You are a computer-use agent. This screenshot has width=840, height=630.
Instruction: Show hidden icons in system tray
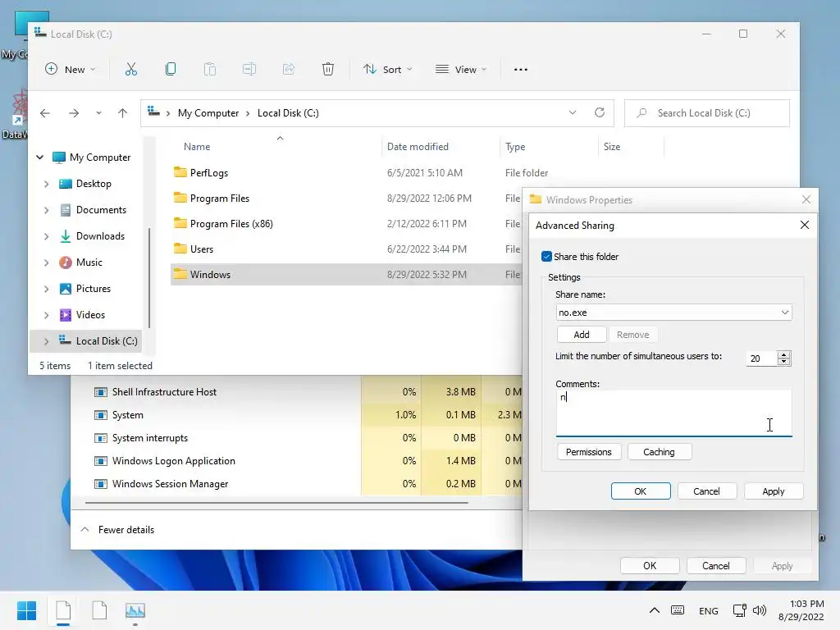pos(654,610)
